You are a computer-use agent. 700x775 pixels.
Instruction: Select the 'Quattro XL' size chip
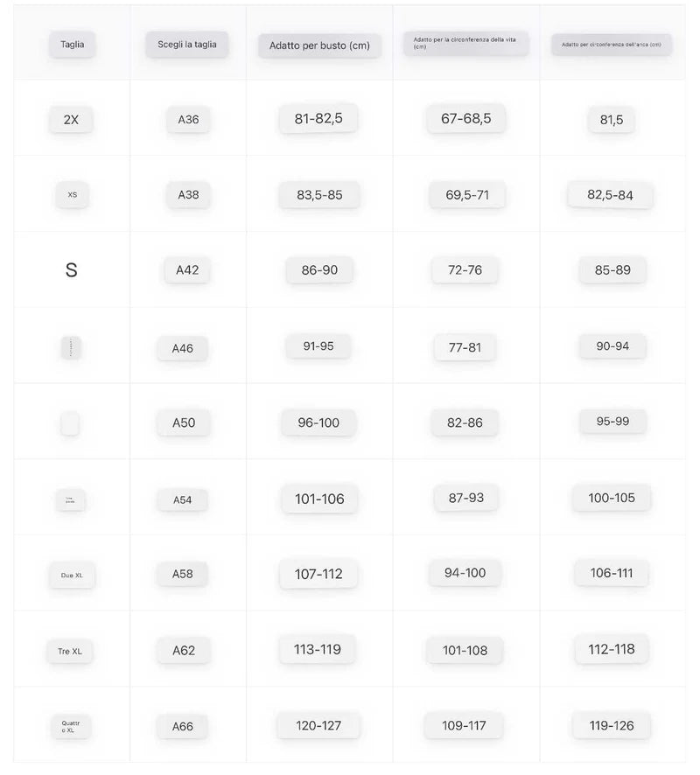71,726
